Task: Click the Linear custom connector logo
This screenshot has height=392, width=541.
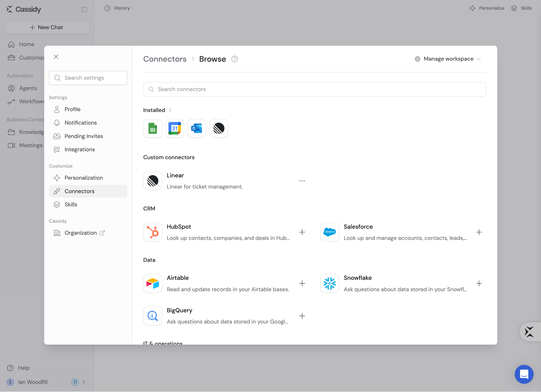Action: click(153, 181)
